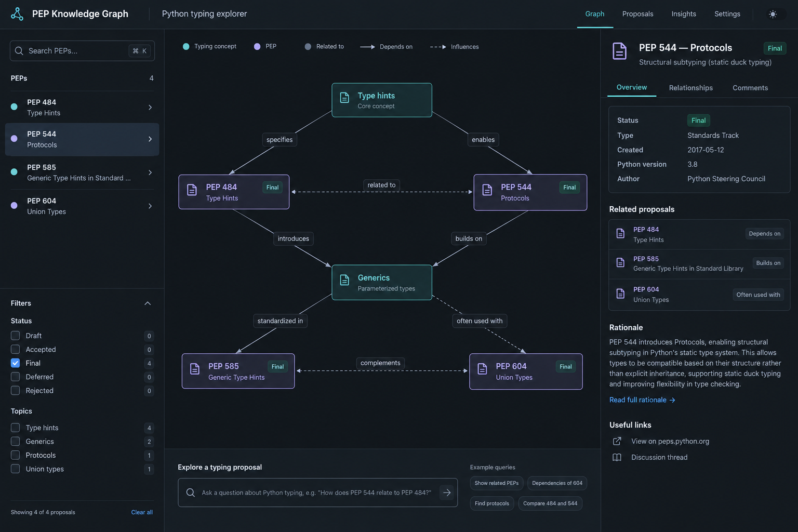Enable the Draft status checkbox

point(16,336)
